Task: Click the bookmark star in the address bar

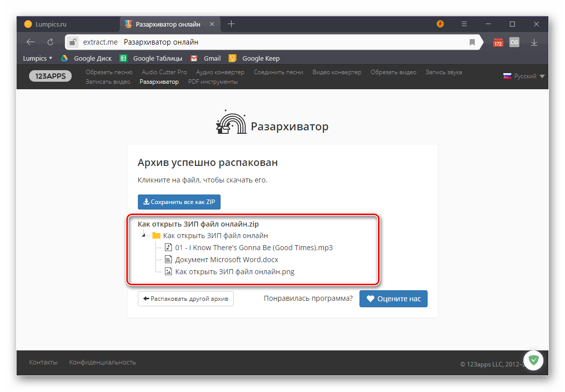Action: (x=472, y=42)
